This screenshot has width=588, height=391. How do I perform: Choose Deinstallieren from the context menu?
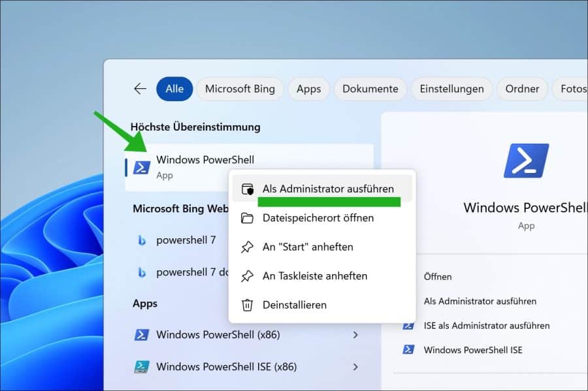pos(294,305)
